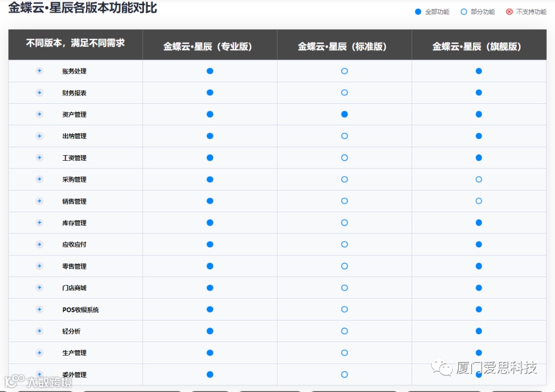Click 旗舰版 partial circle for 销售管理
This screenshot has height=392, width=555.
pyautogui.click(x=479, y=201)
